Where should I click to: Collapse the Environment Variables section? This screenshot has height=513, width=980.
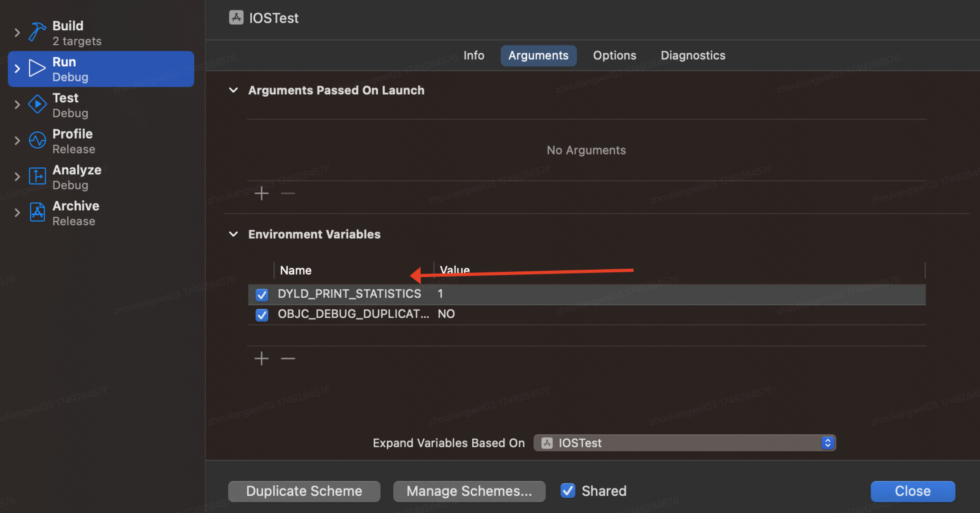pos(234,234)
